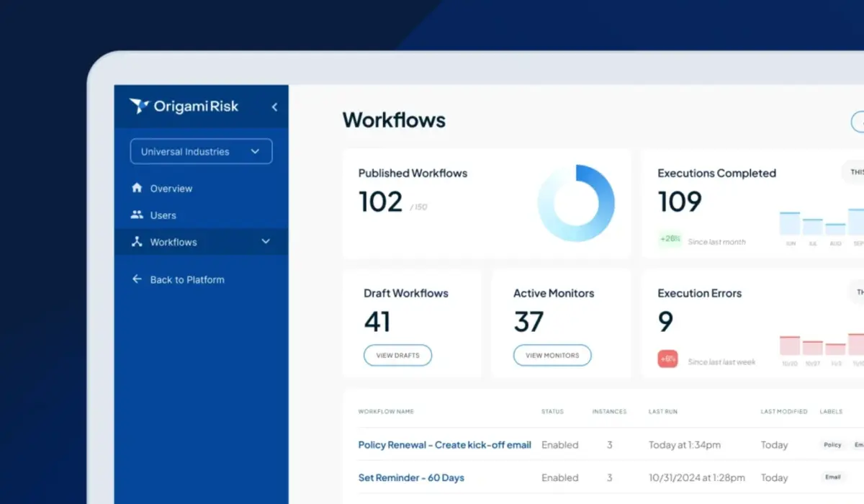Click the Origami Risk bird logo
Viewport: 864px width, 504px height.
point(139,107)
